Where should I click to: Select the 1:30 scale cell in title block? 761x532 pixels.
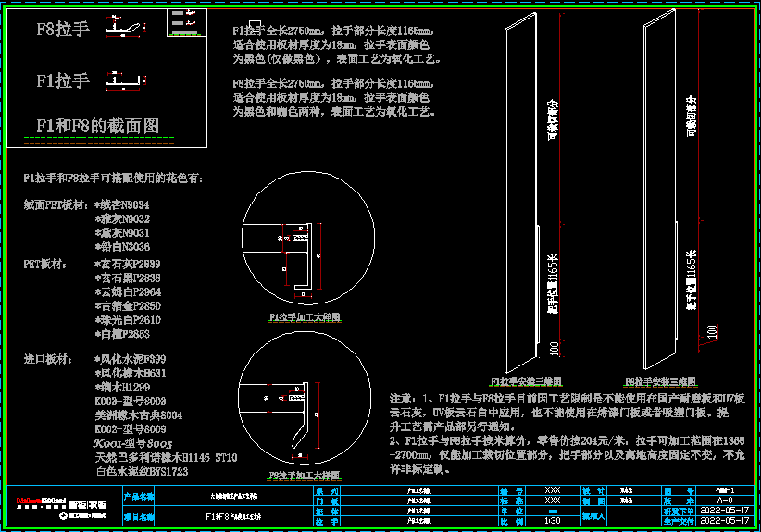[553, 521]
